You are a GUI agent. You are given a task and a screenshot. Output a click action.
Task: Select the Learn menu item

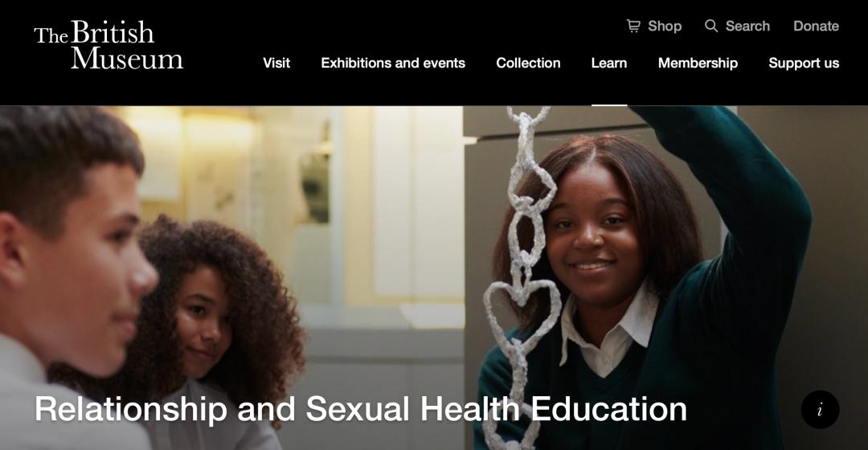609,63
